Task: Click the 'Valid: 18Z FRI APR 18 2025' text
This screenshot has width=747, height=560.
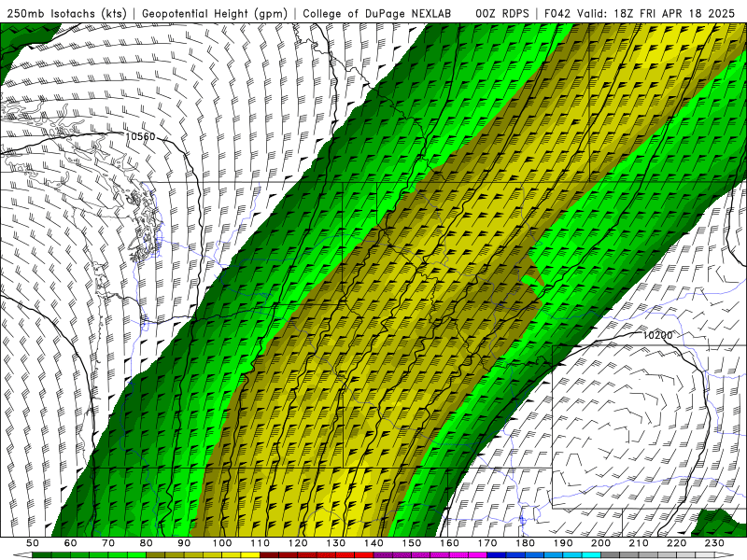Action: [656, 13]
